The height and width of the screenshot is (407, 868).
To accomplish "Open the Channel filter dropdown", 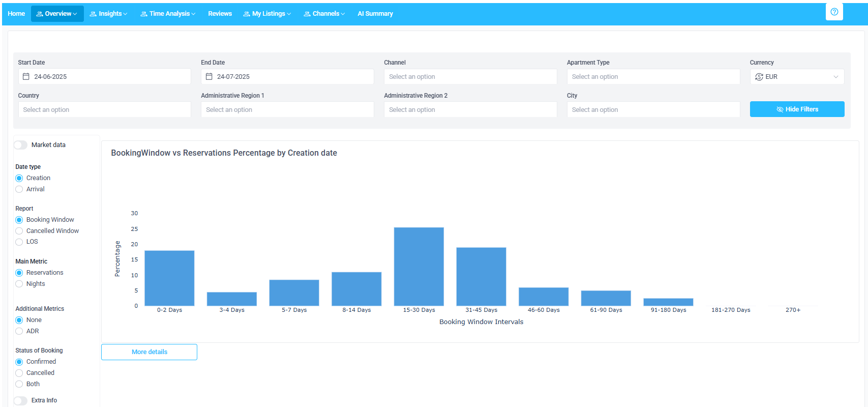I will coord(470,77).
